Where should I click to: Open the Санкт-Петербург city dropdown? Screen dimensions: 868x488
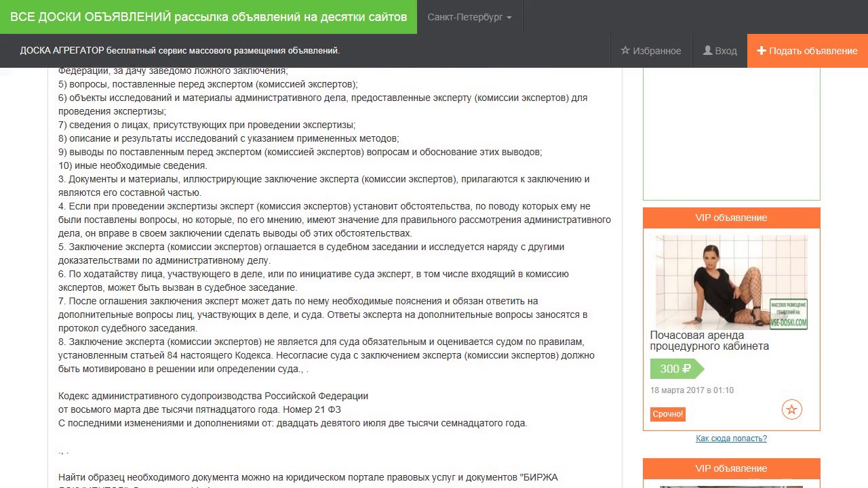469,17
